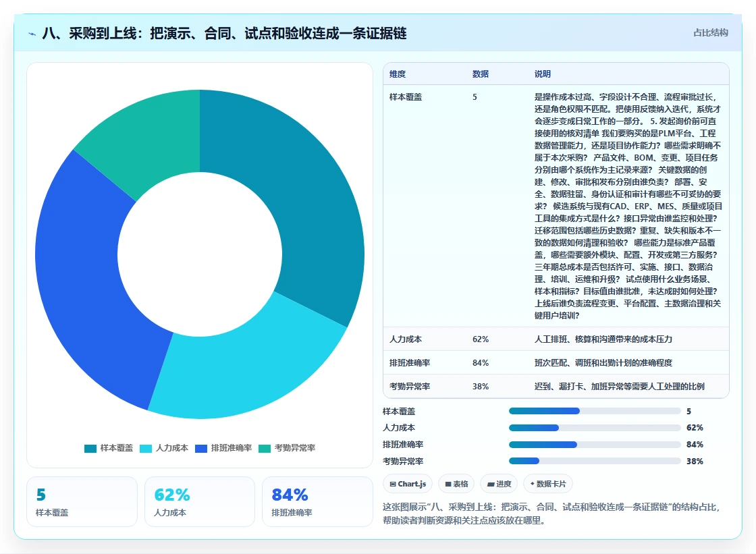The width and height of the screenshot is (756, 554).
Task: Click the 62% value in table
Action: [x=481, y=339]
